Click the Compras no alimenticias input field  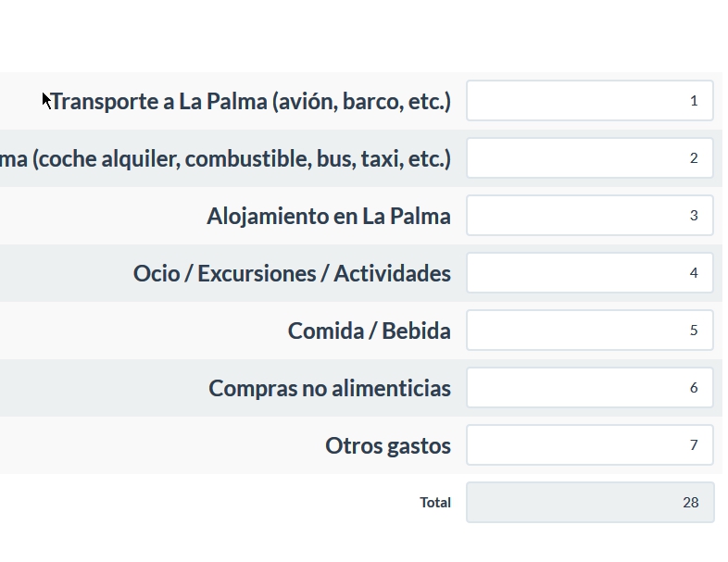point(589,388)
